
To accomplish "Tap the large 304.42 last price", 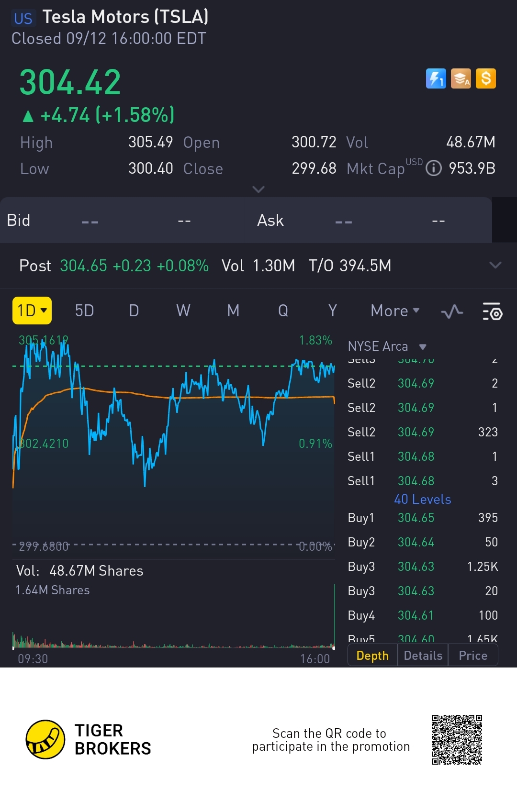I will (x=70, y=82).
